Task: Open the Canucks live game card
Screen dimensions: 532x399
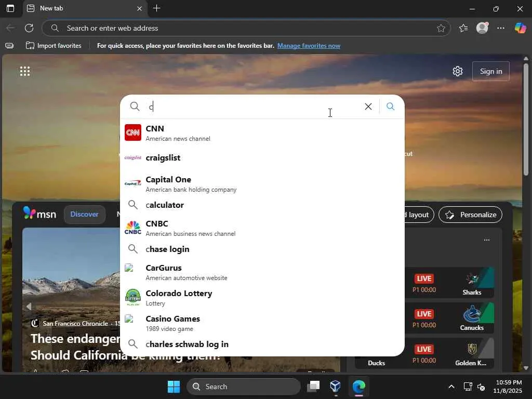Action: coord(449,318)
